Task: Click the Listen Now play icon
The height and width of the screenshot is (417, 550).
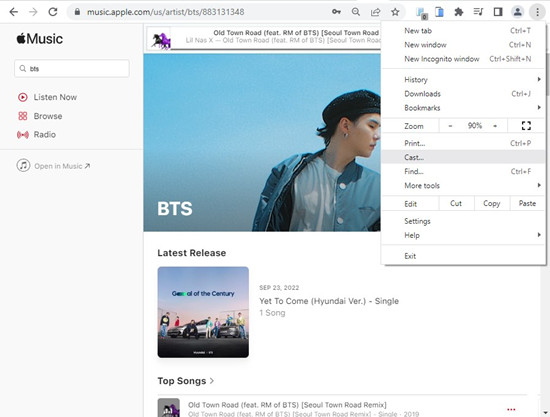Action: (x=23, y=97)
